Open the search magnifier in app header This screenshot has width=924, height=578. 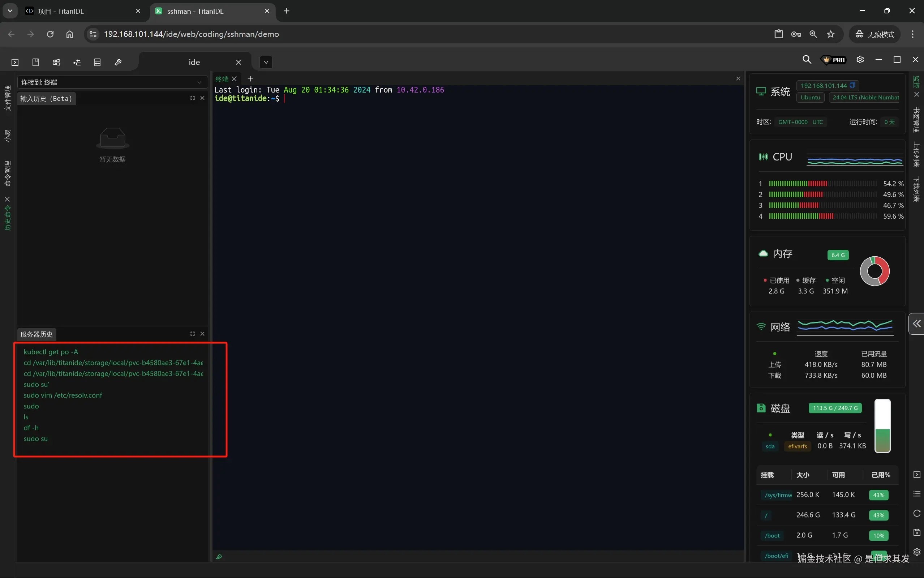tap(806, 60)
